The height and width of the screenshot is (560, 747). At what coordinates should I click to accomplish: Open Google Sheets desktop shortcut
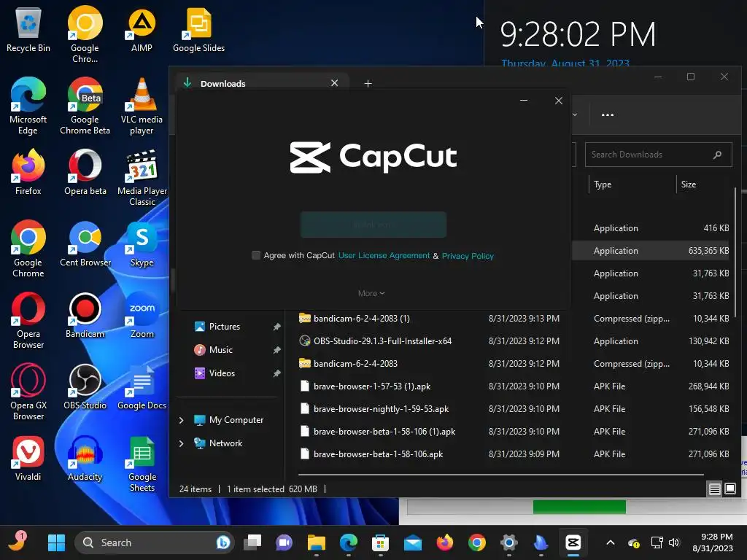pos(142,463)
